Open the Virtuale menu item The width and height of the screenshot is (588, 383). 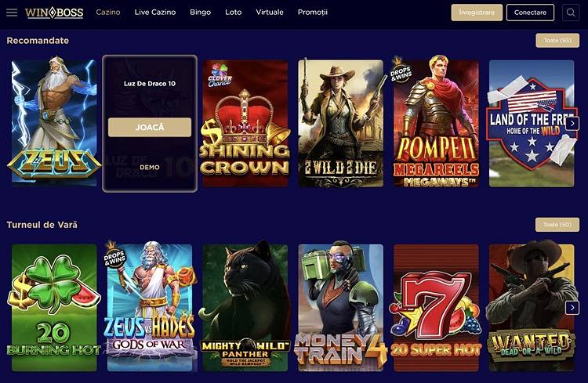[270, 12]
